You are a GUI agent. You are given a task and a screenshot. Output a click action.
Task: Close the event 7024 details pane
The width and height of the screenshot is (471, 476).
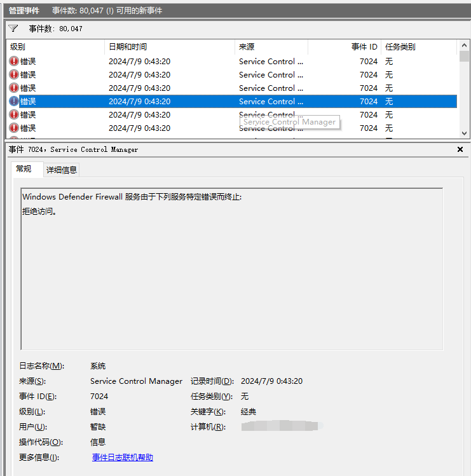(460, 149)
